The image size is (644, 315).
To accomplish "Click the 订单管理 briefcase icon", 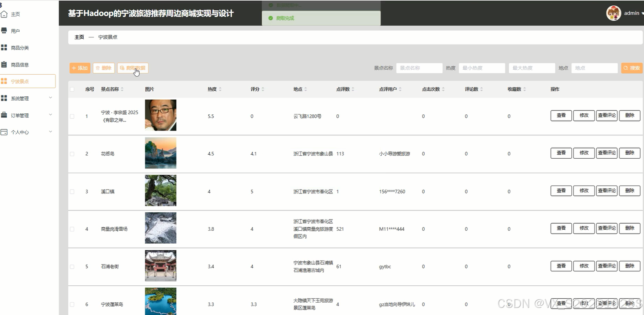I will tap(4, 115).
